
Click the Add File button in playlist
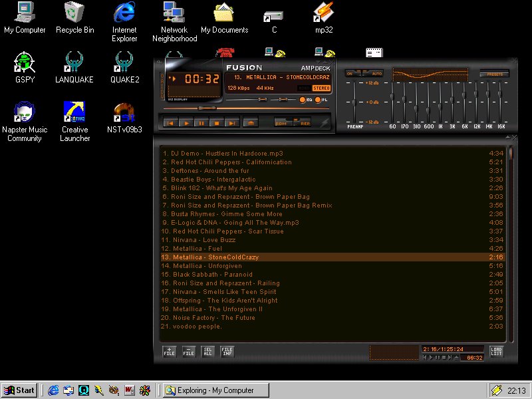[x=169, y=352]
